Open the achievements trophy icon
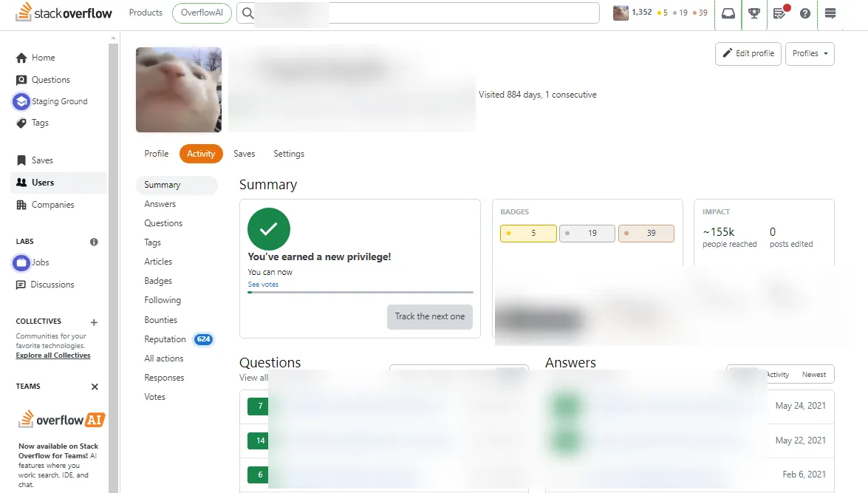Screen dimensions: 868x493 coord(754,13)
